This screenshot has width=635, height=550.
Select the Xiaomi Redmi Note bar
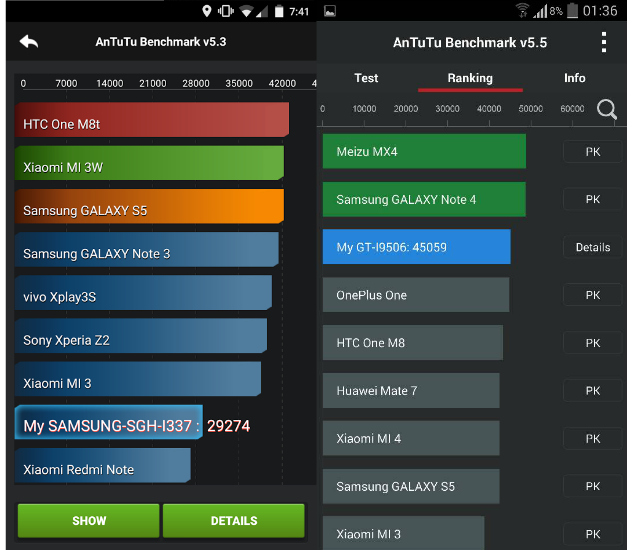tap(103, 465)
